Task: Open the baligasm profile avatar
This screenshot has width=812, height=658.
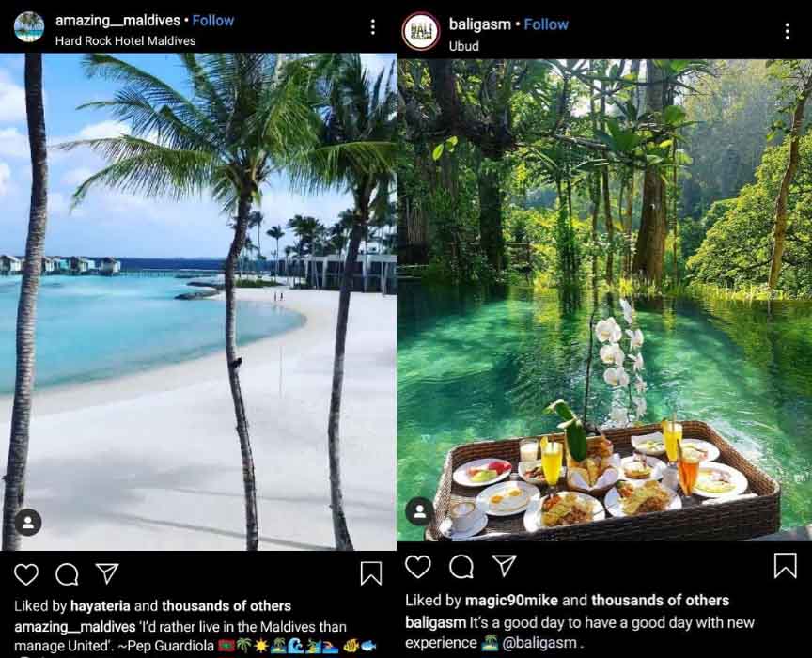Action: coord(420,31)
